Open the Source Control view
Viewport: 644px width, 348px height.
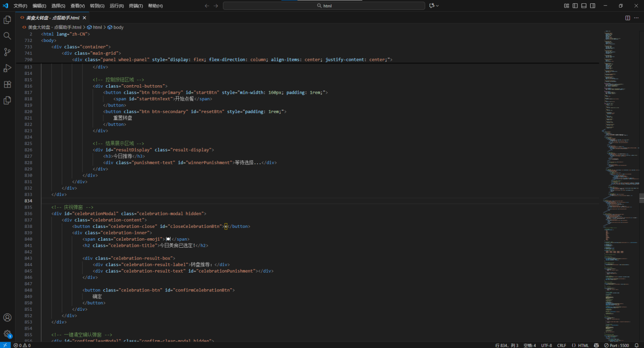pyautogui.click(x=7, y=52)
